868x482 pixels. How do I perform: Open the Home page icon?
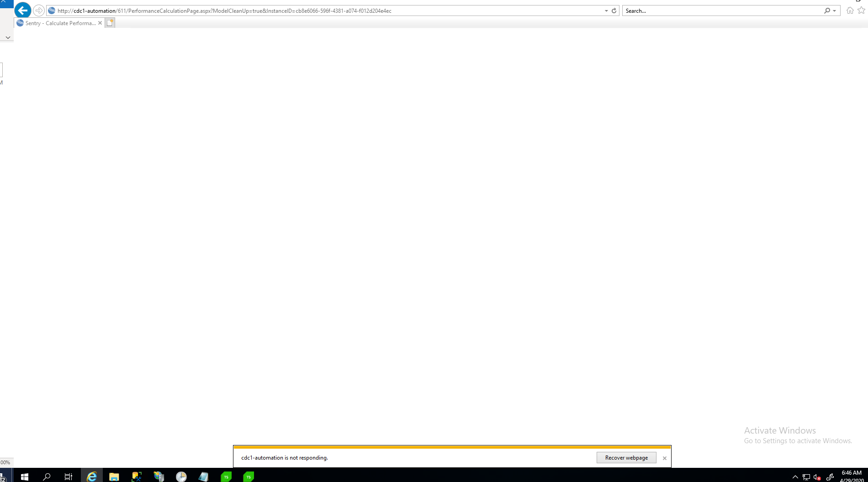(850, 11)
